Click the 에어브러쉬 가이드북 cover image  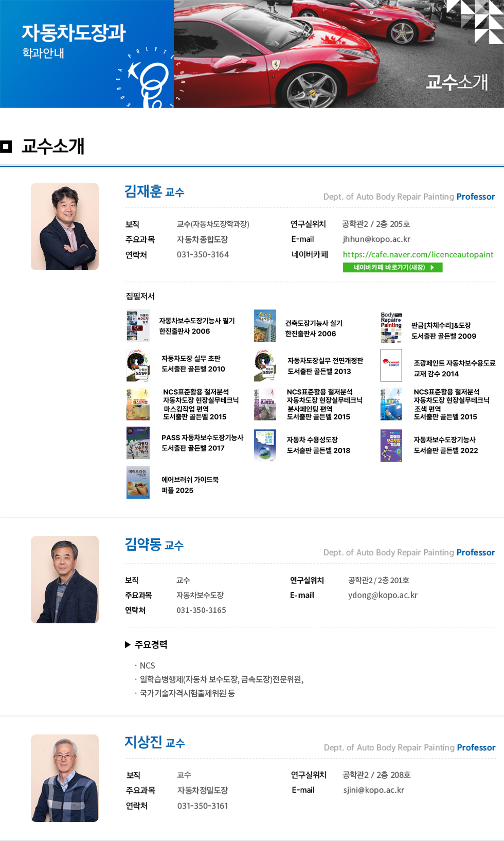(138, 483)
